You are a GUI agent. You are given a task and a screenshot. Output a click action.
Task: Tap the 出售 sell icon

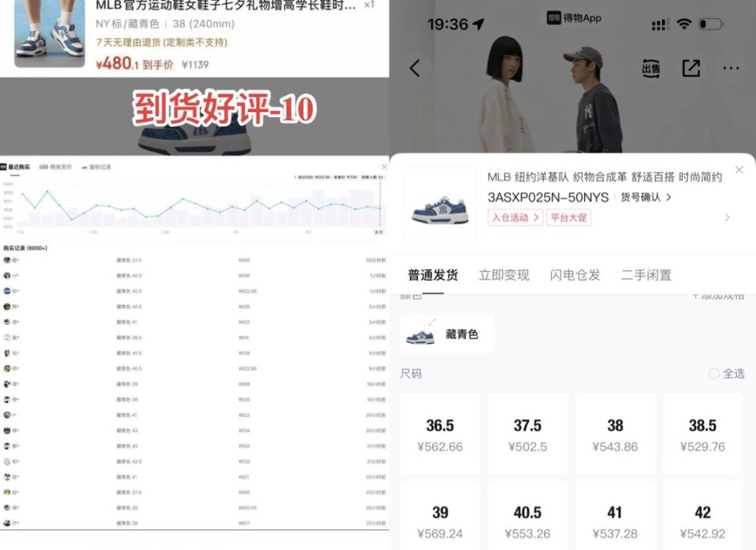tap(651, 68)
